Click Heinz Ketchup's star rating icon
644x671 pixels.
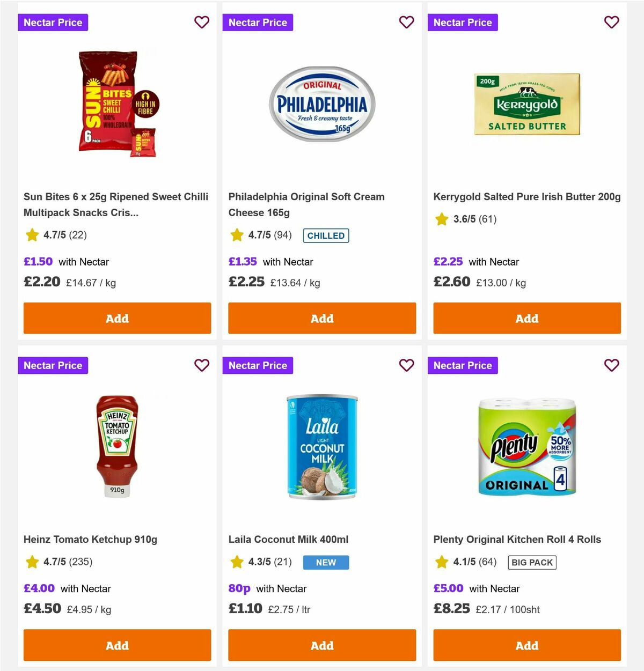[32, 562]
